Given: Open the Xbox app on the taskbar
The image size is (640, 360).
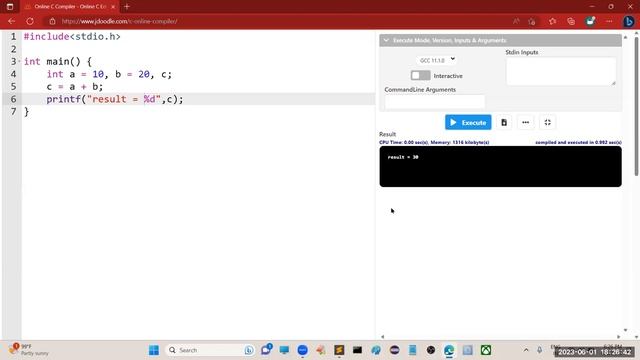Looking at the screenshot, I should pos(486,350).
